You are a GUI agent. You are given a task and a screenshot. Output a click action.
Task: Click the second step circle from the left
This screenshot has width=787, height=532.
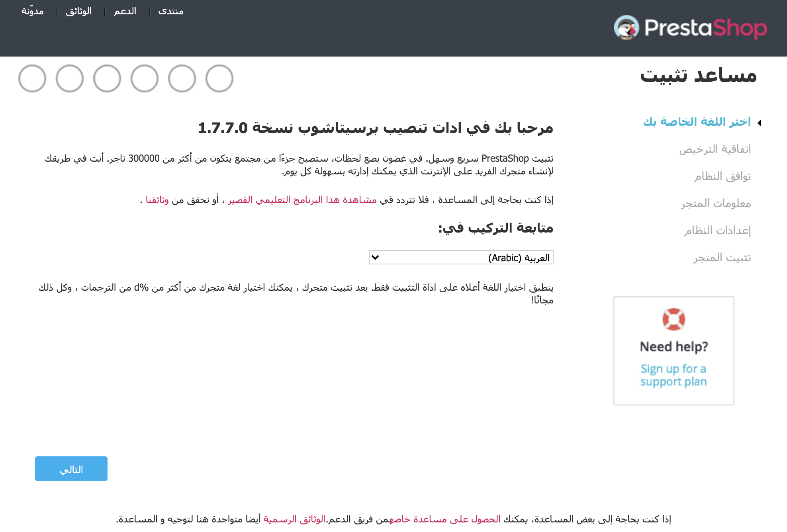coord(70,78)
